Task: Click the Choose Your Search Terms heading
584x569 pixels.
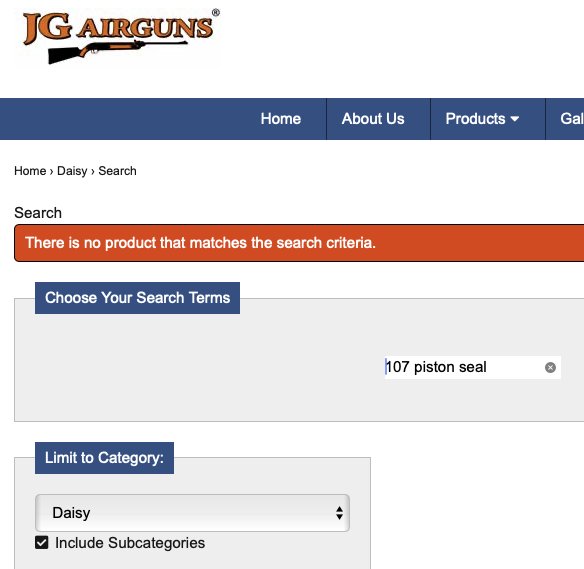Action: [x=137, y=298]
